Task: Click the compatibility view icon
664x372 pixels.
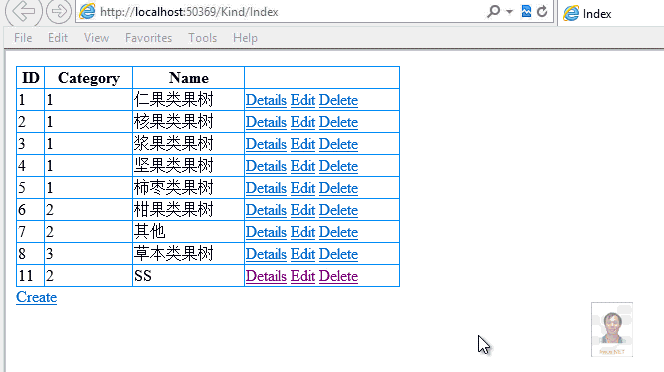Action: (x=526, y=11)
